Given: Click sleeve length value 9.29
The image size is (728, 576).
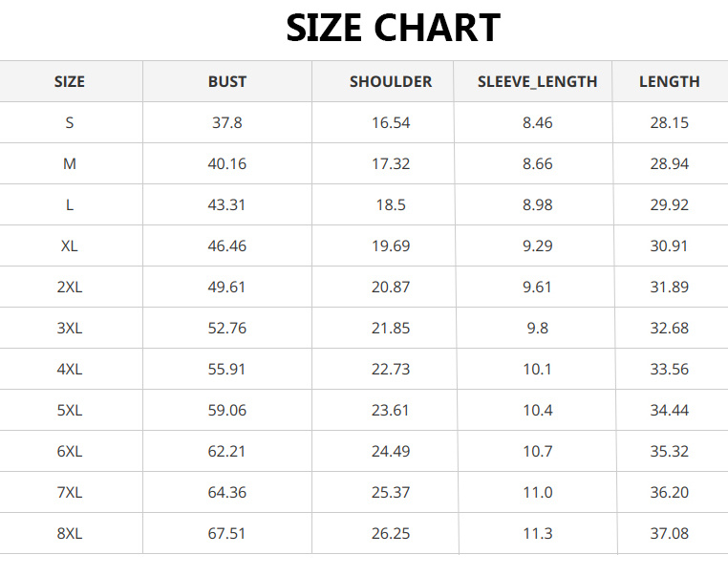Looking at the screenshot, I should 537,246.
